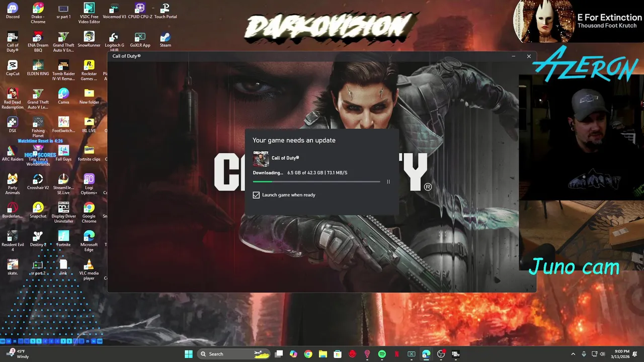Viewport: 644px width, 362px height.
Task: Open VSDC Free Video Editor shortcut
Action: click(89, 13)
